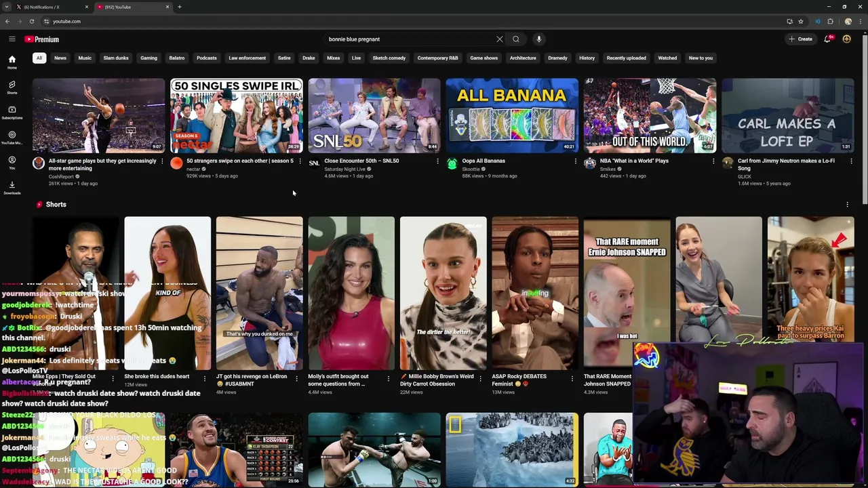Open the CoshReport channel avatar
The width and height of the screenshot is (868, 488).
point(39,163)
